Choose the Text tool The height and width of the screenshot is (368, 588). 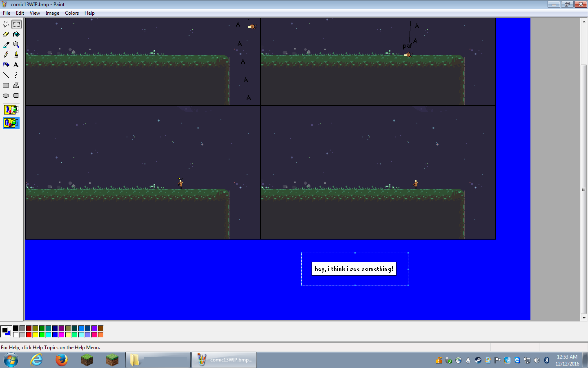coord(16,65)
